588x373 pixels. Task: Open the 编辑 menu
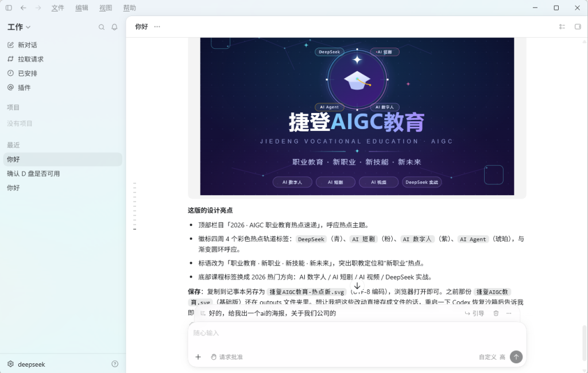[82, 8]
